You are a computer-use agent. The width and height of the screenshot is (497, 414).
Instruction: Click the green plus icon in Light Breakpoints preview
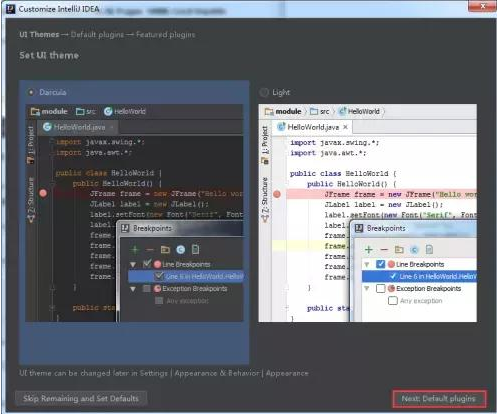369,249
